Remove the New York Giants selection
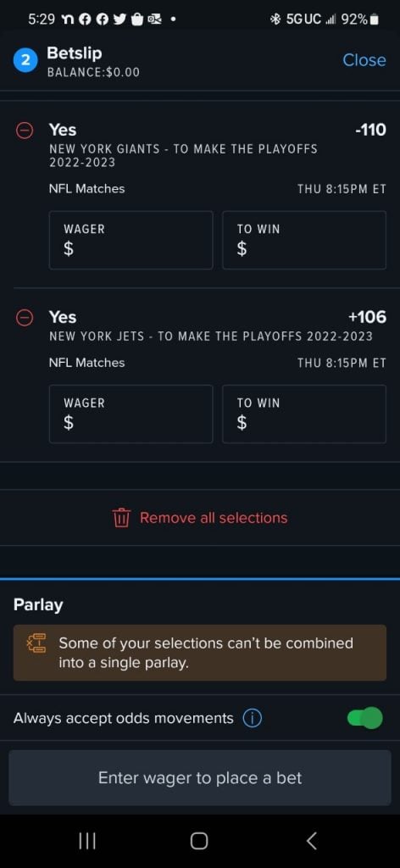This screenshot has width=400, height=868. [25, 131]
